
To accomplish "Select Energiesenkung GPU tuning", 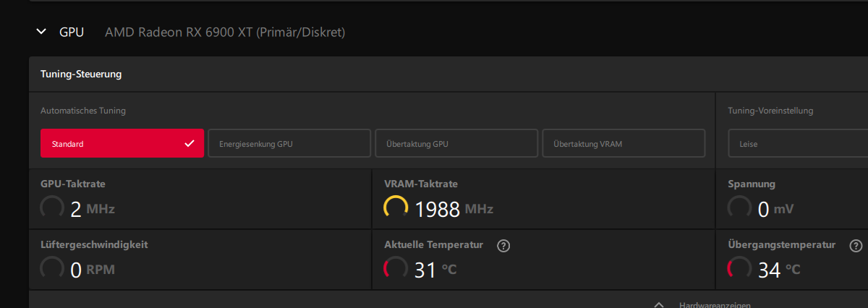I will tap(289, 143).
